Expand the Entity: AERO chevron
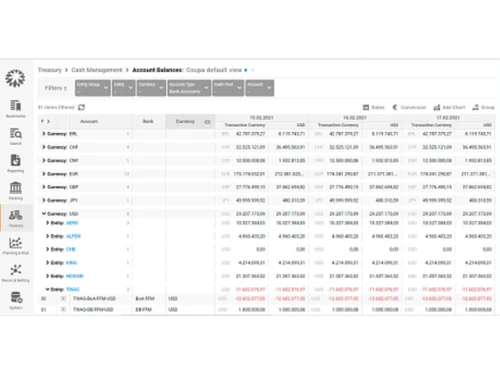Image resolution: width=500 pixels, height=375 pixels. [47, 223]
